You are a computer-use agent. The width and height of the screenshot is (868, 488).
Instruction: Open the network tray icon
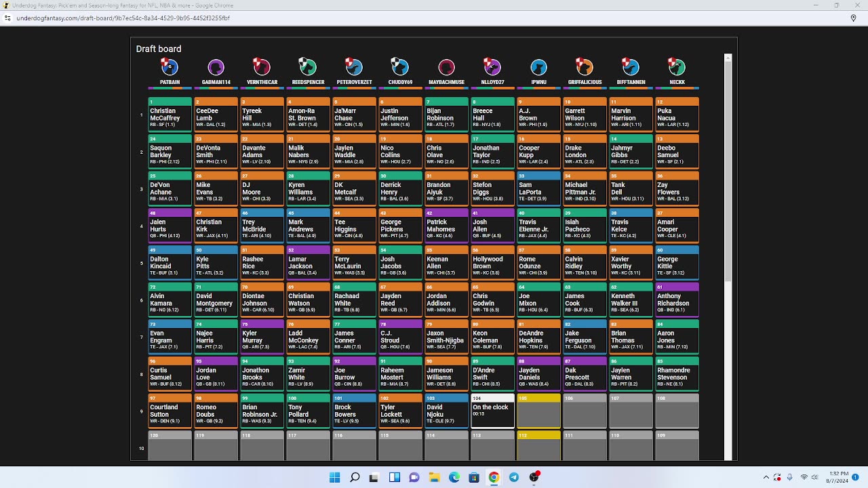pos(804,477)
